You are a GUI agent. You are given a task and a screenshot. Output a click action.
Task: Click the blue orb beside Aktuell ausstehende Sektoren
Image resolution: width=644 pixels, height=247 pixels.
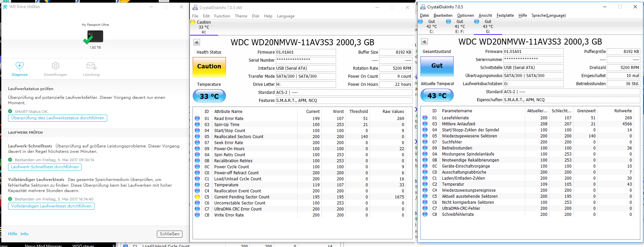click(x=425, y=196)
